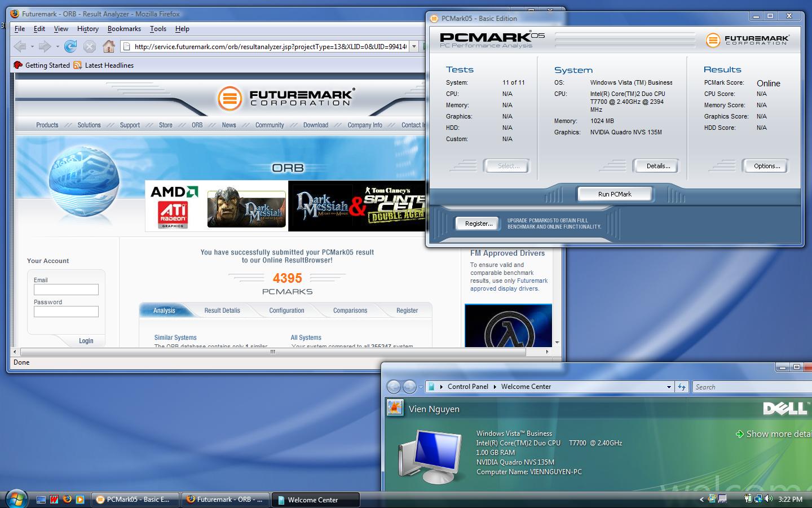812x508 pixels.
Task: Click the network tray icon
Action: 758,498
